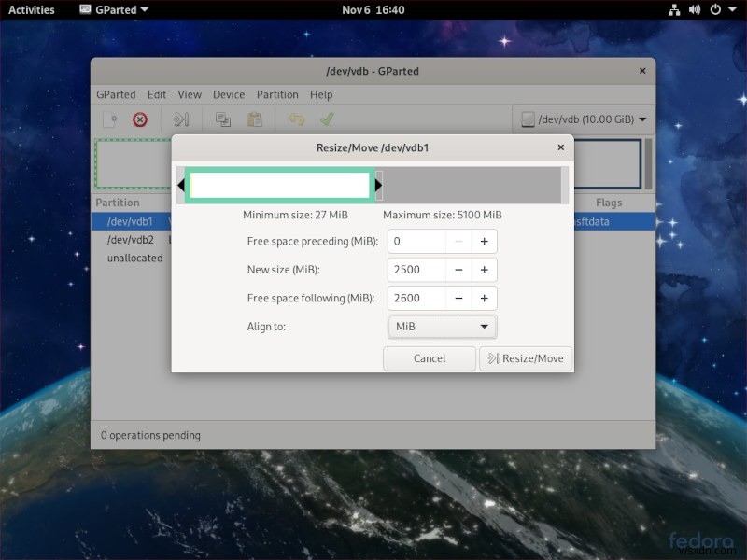Viewport: 747px width, 560px height.
Task: Click the Resize/Move toolbar icon
Action: point(181,119)
